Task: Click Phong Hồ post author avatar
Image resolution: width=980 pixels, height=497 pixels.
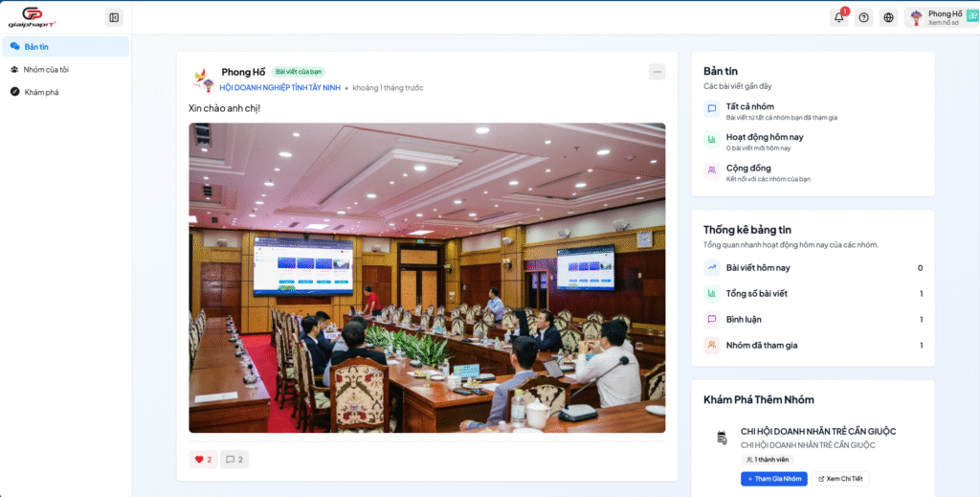Action: click(x=202, y=79)
